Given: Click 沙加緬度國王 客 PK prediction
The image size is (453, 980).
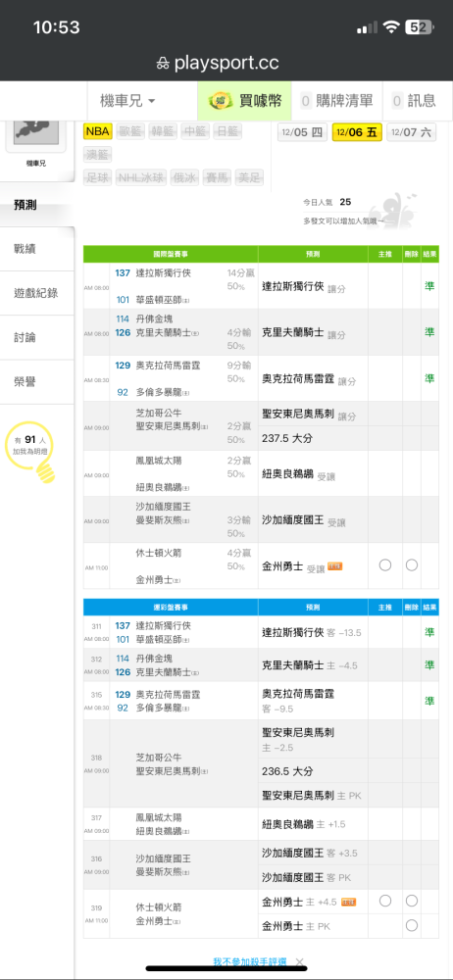Looking at the screenshot, I should click(307, 877).
